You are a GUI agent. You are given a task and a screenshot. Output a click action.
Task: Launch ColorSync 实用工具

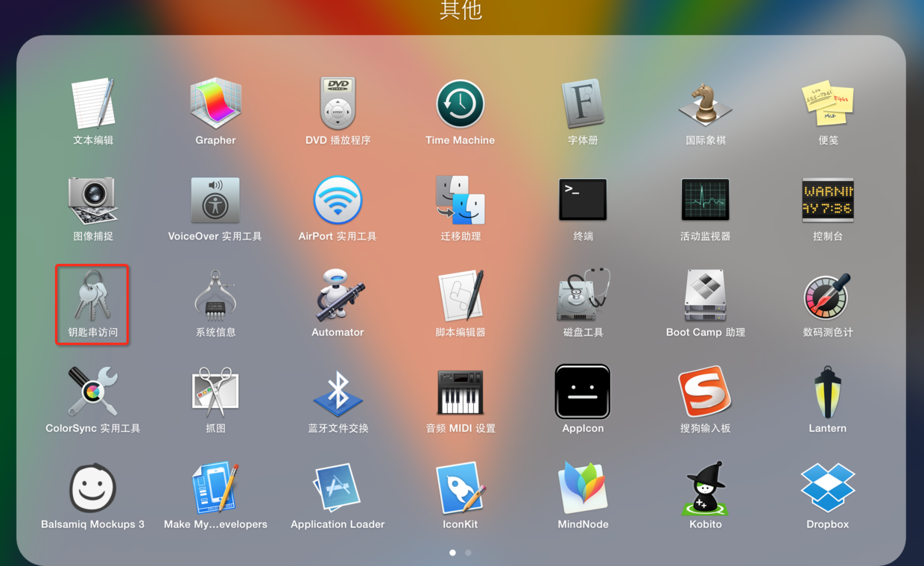(93, 392)
